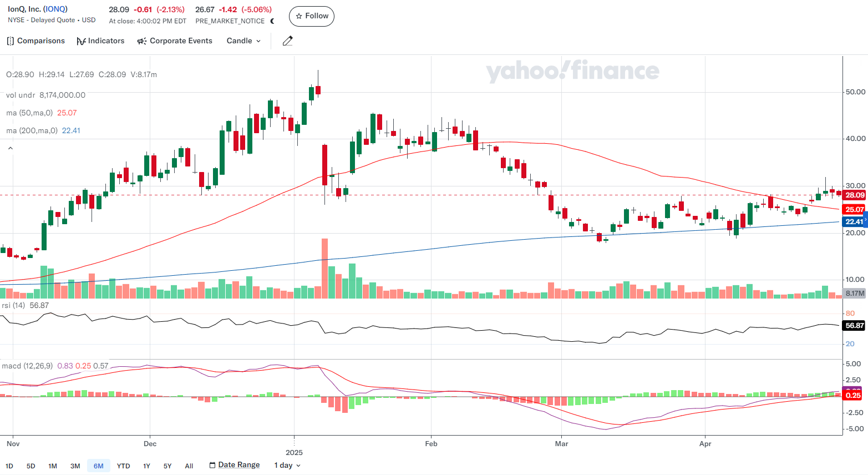Image resolution: width=868 pixels, height=475 pixels.
Task: Click the star icon in Follow button
Action: tap(299, 16)
